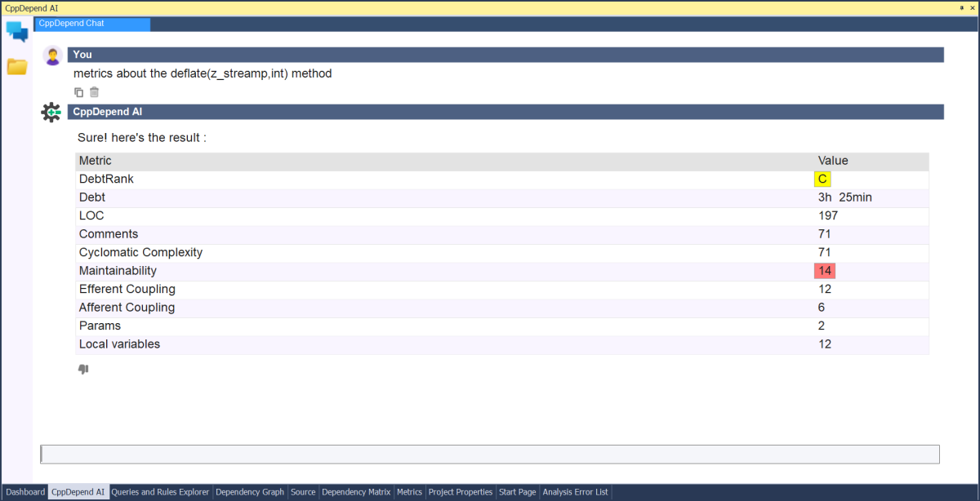The width and height of the screenshot is (980, 501).
Task: Click the Debt value 3h 25min
Action: [846, 197]
